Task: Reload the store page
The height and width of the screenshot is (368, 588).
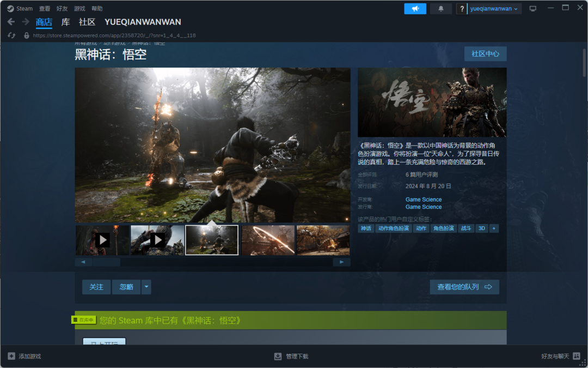Action: [x=11, y=35]
